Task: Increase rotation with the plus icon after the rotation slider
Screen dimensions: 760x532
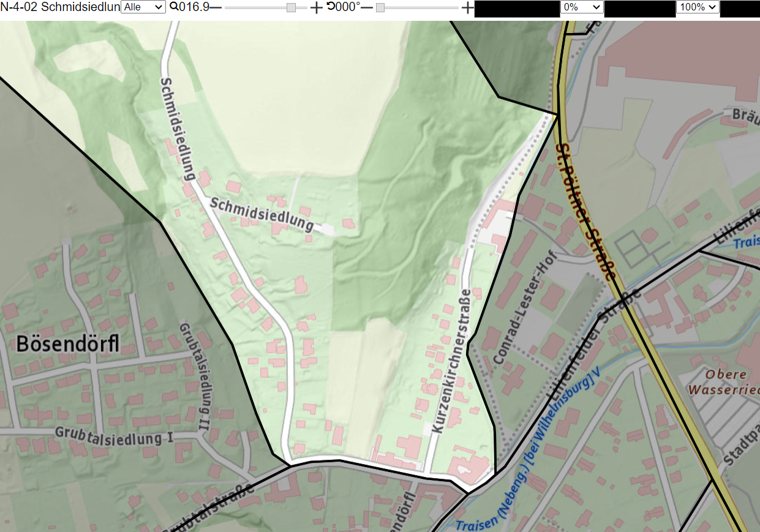Action: [x=467, y=7]
